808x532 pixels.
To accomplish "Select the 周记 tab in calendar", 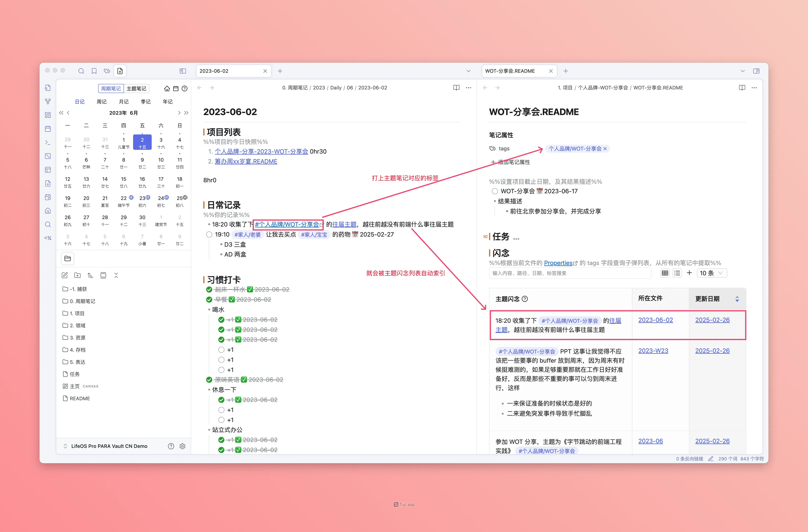I will [x=102, y=102].
